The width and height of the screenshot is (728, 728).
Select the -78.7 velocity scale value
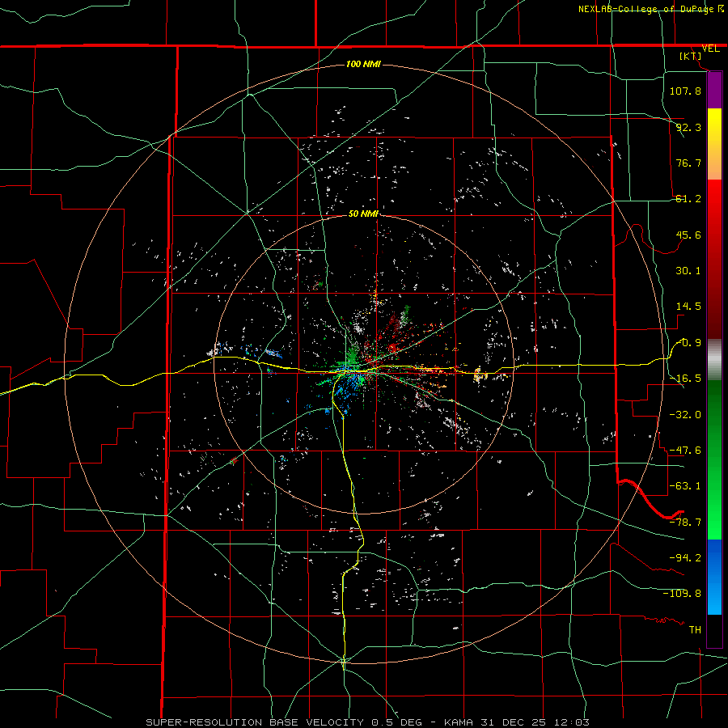click(685, 523)
